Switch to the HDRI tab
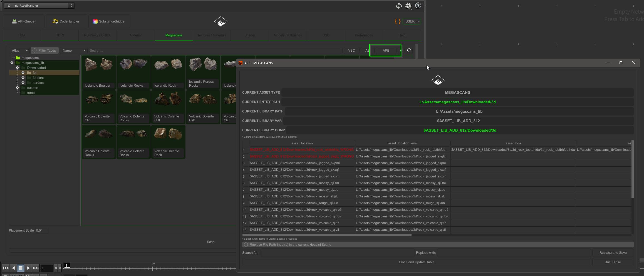The image size is (644, 276). pos(60,35)
